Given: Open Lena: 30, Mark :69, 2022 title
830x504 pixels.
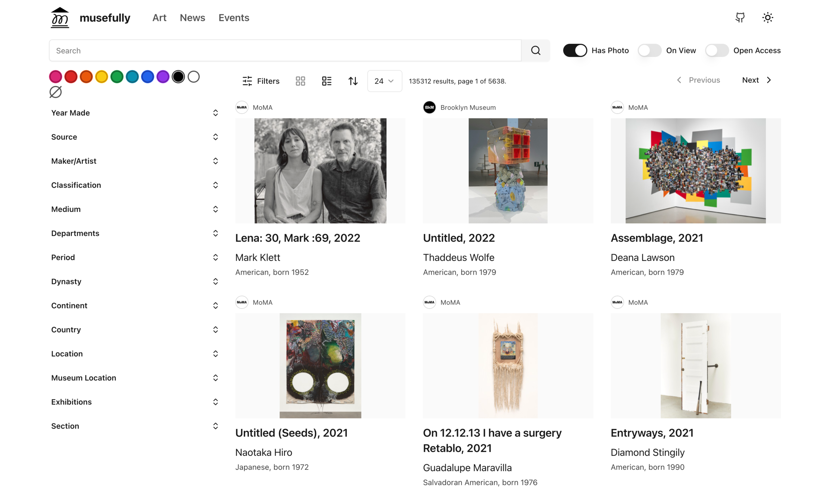Looking at the screenshot, I should tap(298, 238).
